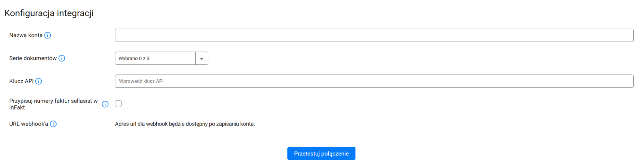Image resolution: width=644 pixels, height=167 pixels.
Task: Click the word inFakt in checkbox label
Action: [17, 108]
